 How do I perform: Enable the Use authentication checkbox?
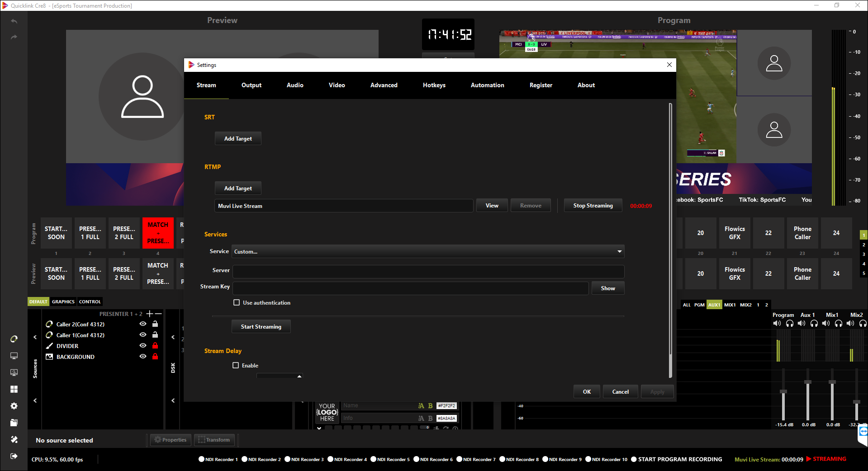[237, 302]
